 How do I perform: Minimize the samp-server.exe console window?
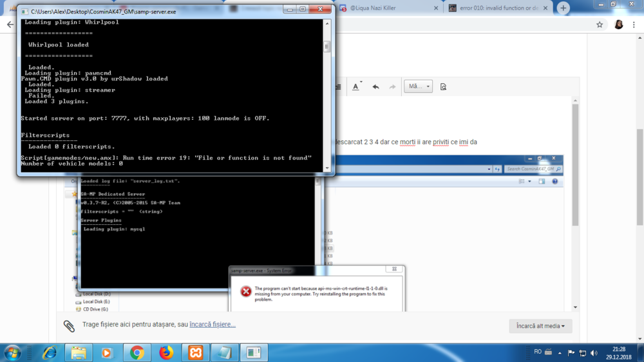coord(290,9)
